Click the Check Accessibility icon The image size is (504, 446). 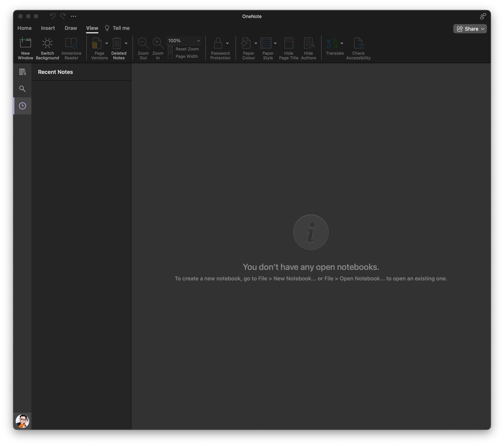coord(358,43)
